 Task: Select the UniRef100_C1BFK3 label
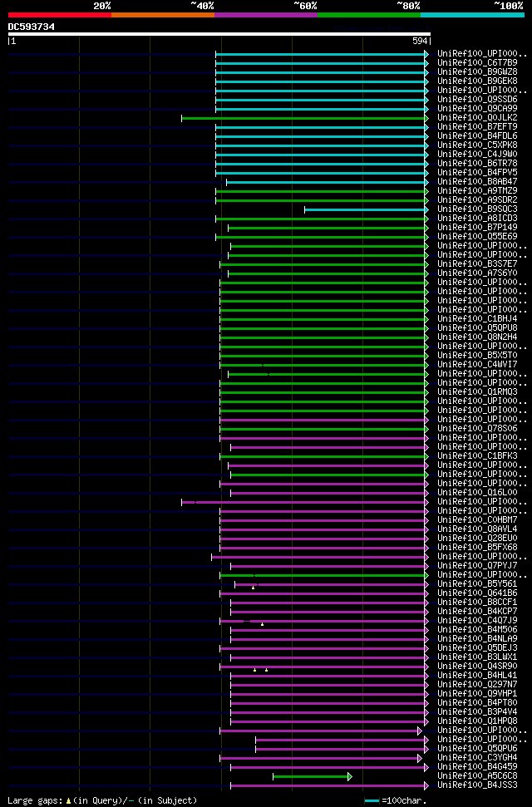(x=477, y=456)
